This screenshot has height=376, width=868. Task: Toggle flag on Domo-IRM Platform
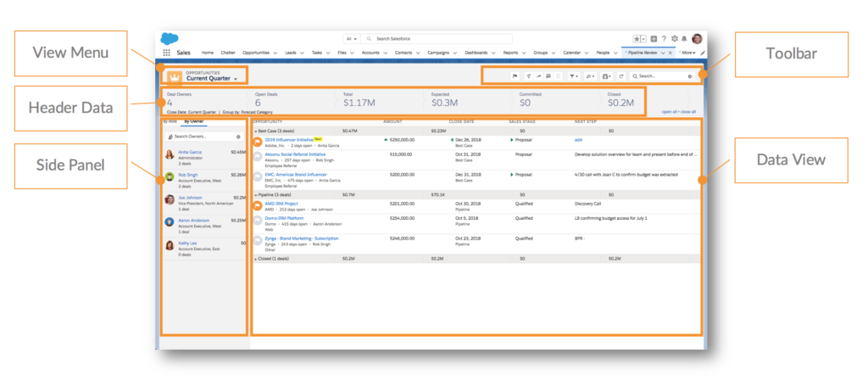(258, 221)
